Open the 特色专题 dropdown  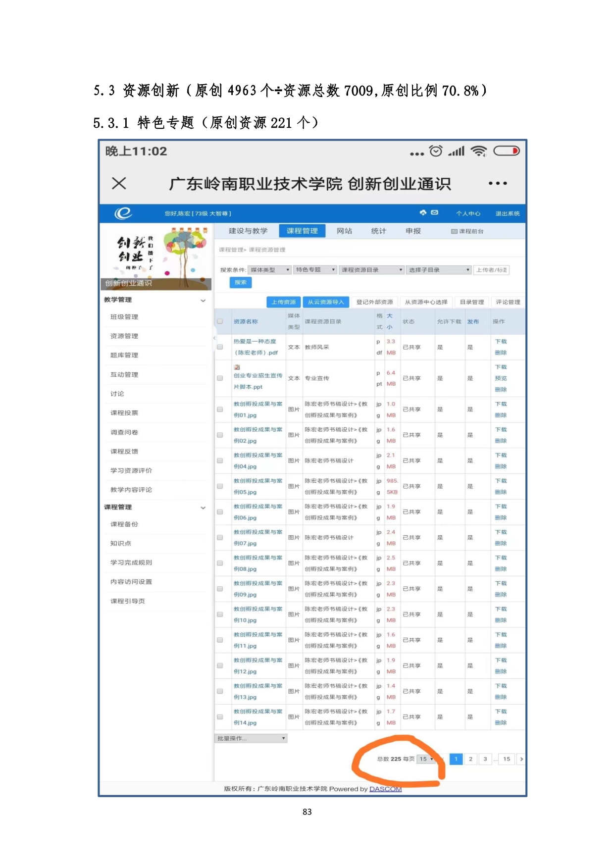coord(315,270)
